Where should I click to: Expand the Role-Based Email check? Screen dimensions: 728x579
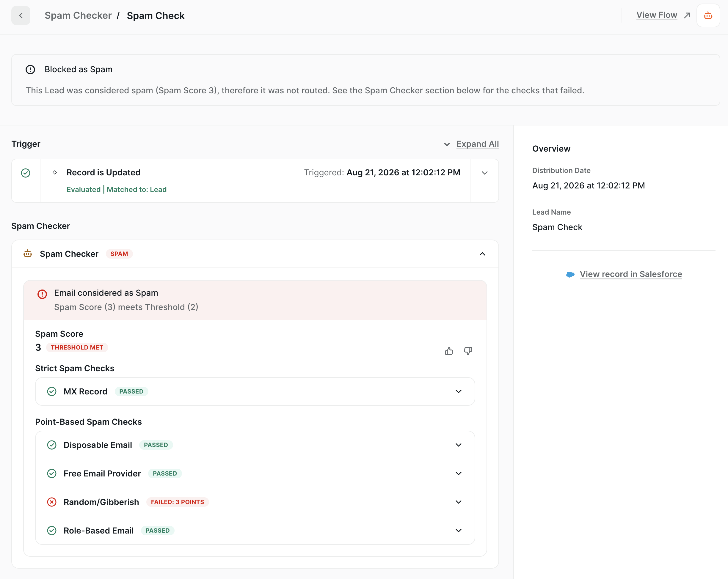coord(459,531)
